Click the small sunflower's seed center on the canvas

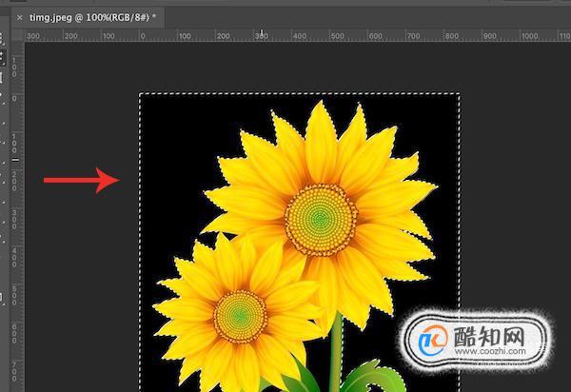[240, 316]
